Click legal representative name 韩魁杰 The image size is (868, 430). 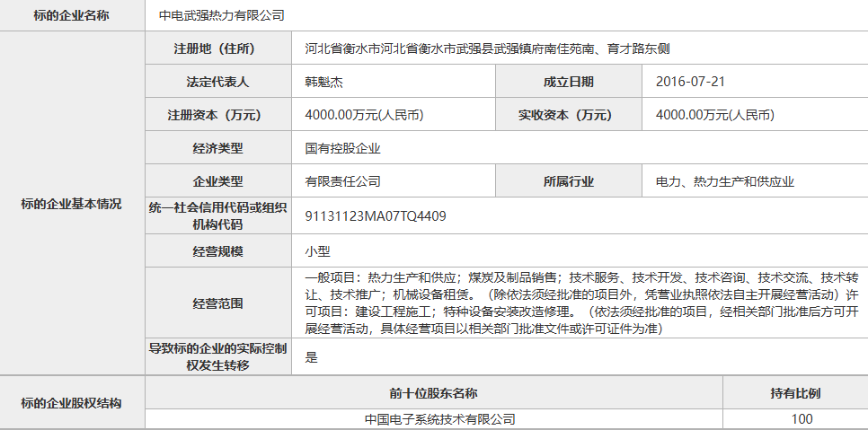pyautogui.click(x=323, y=82)
